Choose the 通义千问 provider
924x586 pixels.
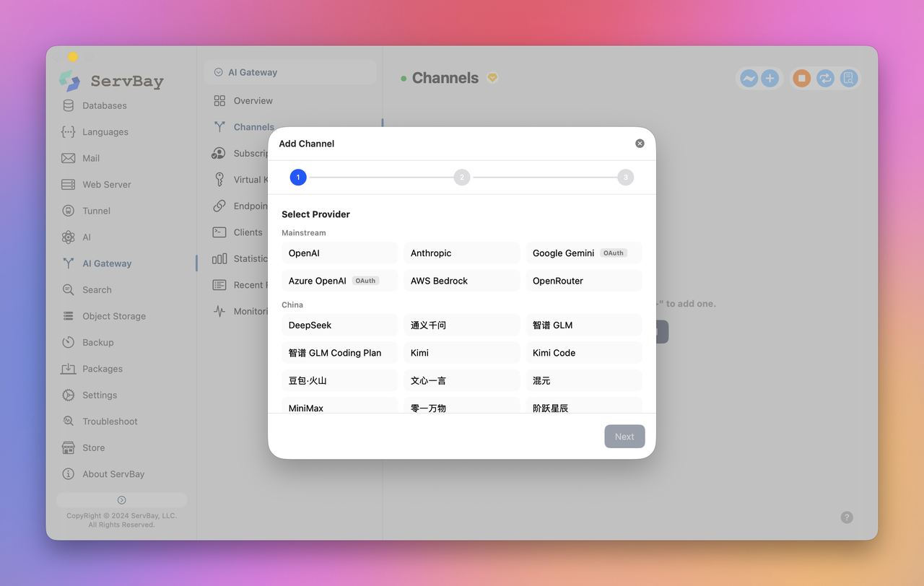click(x=462, y=325)
